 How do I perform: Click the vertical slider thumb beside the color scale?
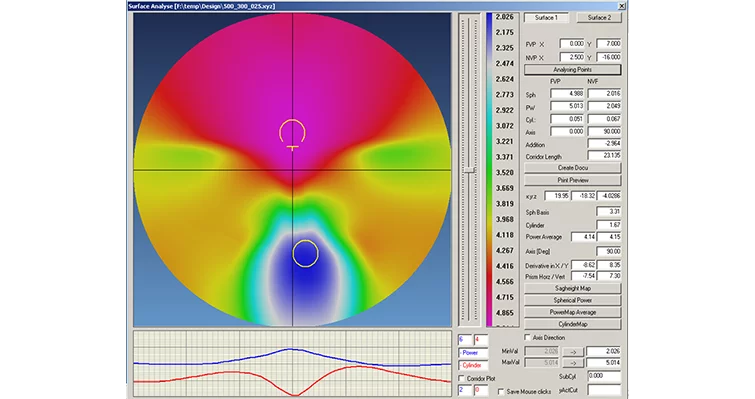pos(469,170)
